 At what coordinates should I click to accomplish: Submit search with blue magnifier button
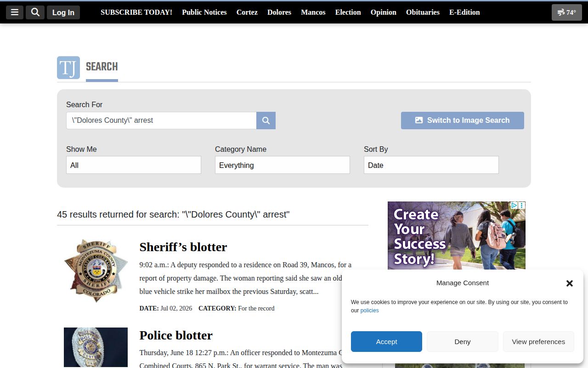click(266, 121)
